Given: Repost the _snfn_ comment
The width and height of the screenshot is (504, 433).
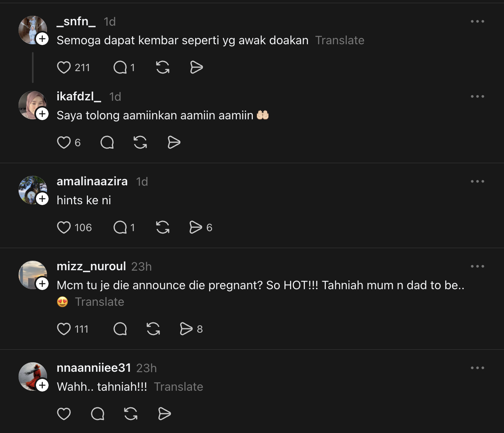Looking at the screenshot, I should [163, 68].
